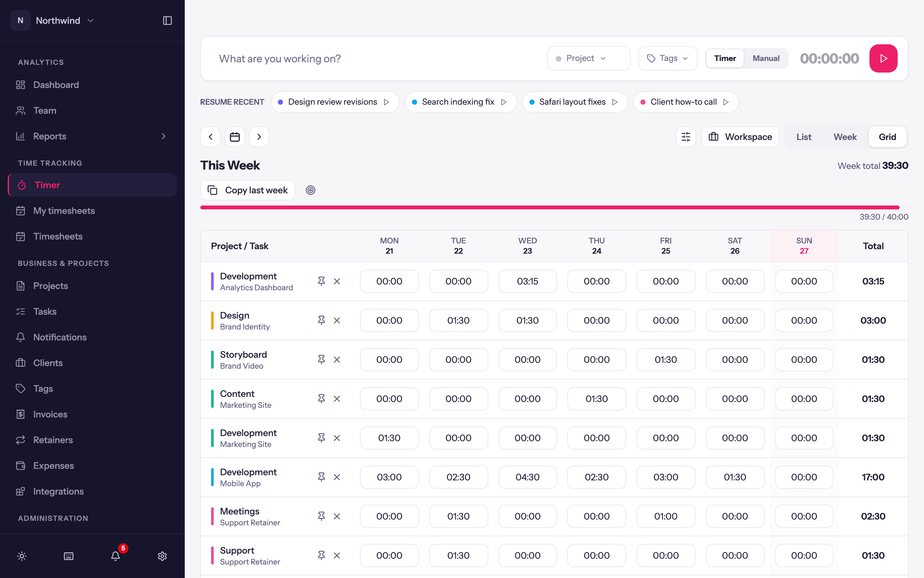Viewport: 924px width, 578px height.
Task: Open the Tags dropdown
Action: (x=668, y=58)
